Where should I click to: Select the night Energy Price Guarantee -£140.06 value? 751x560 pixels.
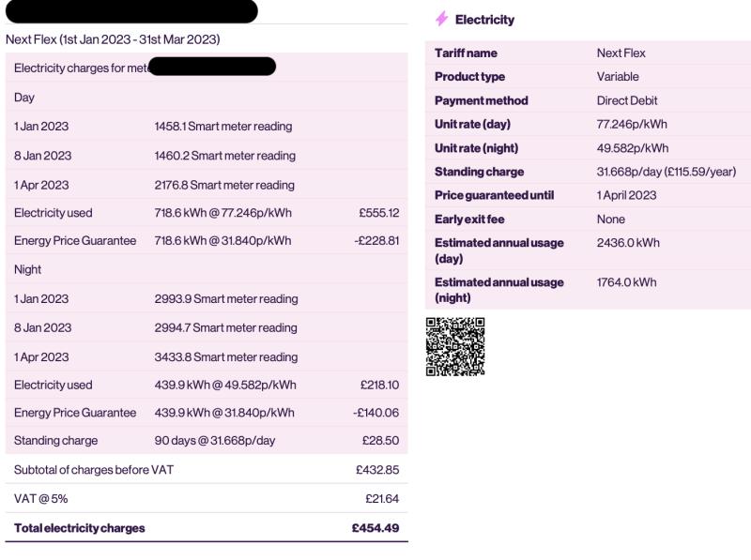click(376, 413)
